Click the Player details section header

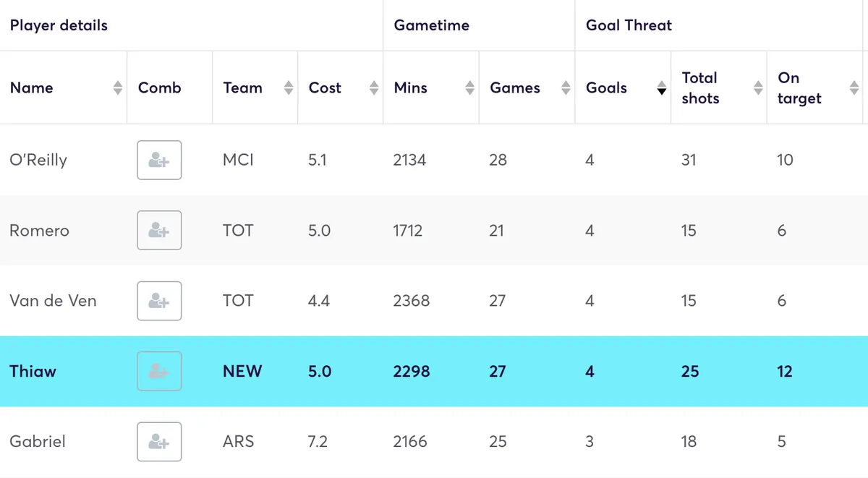pos(59,25)
